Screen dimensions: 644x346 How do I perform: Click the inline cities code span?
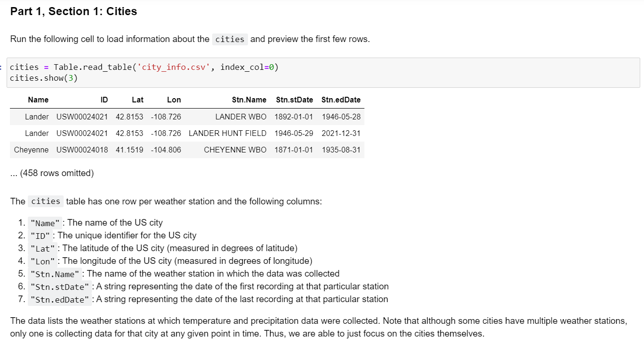(45, 201)
